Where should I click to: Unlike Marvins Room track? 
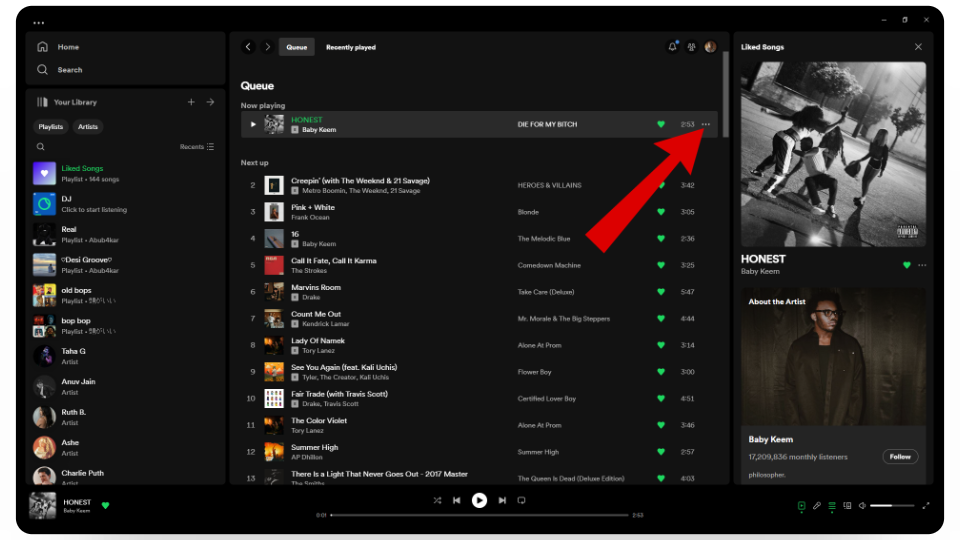[661, 292]
